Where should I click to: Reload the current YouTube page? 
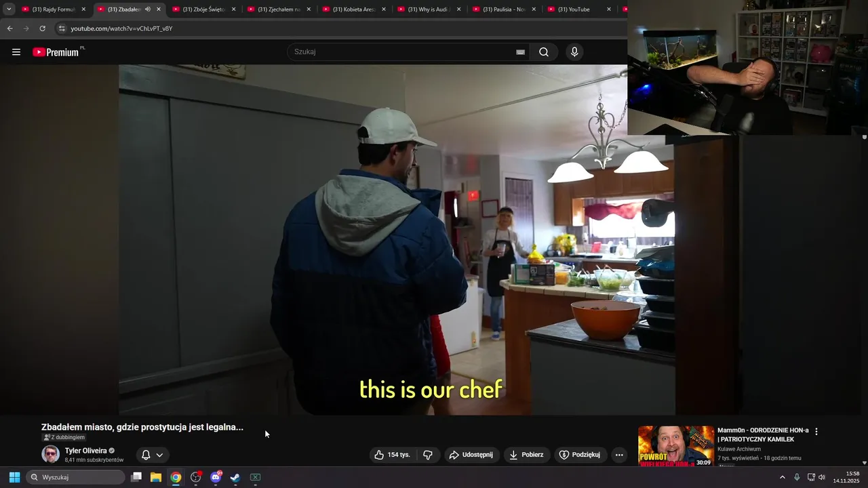[42, 28]
